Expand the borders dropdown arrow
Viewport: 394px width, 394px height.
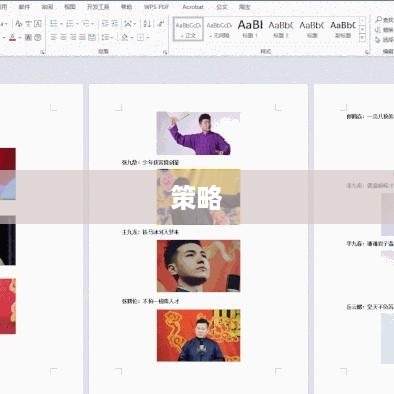(148, 37)
